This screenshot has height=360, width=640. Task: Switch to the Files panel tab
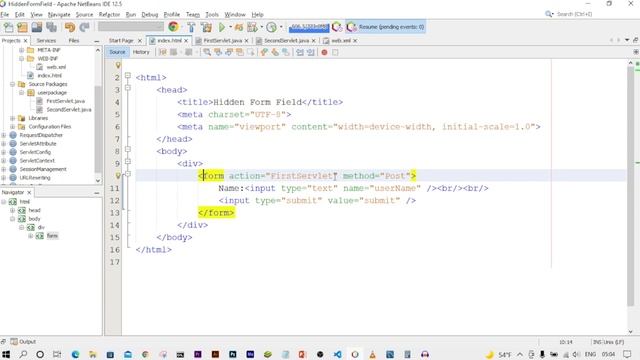[74, 41]
